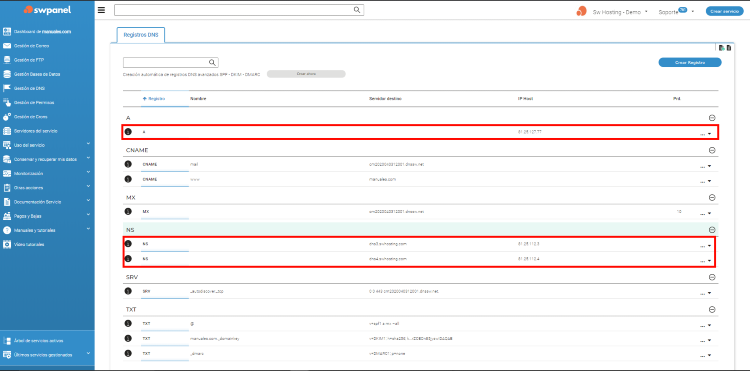Collapse the SRV records group
Screen dimensions: 750x371
point(712,277)
